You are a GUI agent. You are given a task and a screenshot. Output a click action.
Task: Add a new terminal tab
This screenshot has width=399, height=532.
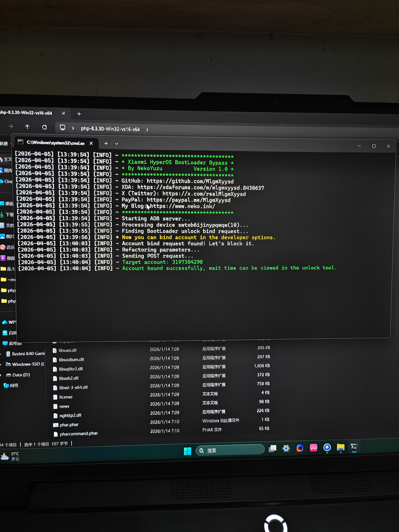[x=106, y=144]
